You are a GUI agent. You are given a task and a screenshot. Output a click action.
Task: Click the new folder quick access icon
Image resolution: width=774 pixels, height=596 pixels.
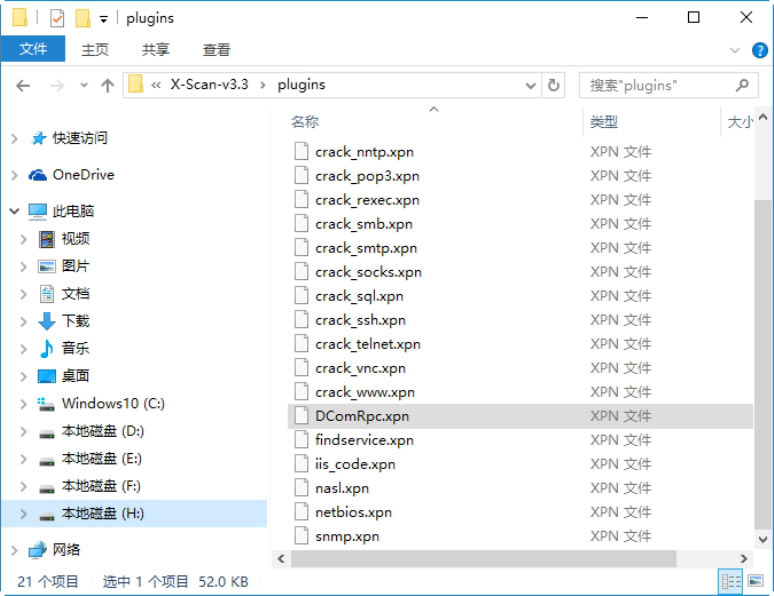(x=82, y=18)
